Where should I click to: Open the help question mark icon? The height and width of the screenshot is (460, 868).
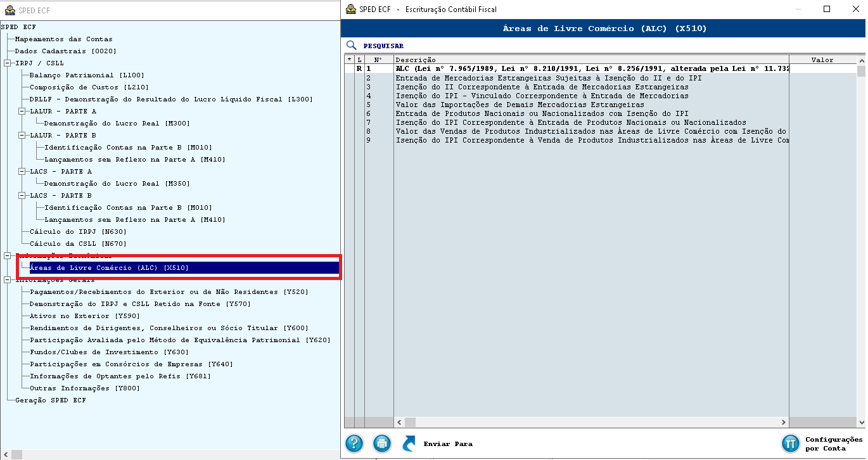click(354, 443)
